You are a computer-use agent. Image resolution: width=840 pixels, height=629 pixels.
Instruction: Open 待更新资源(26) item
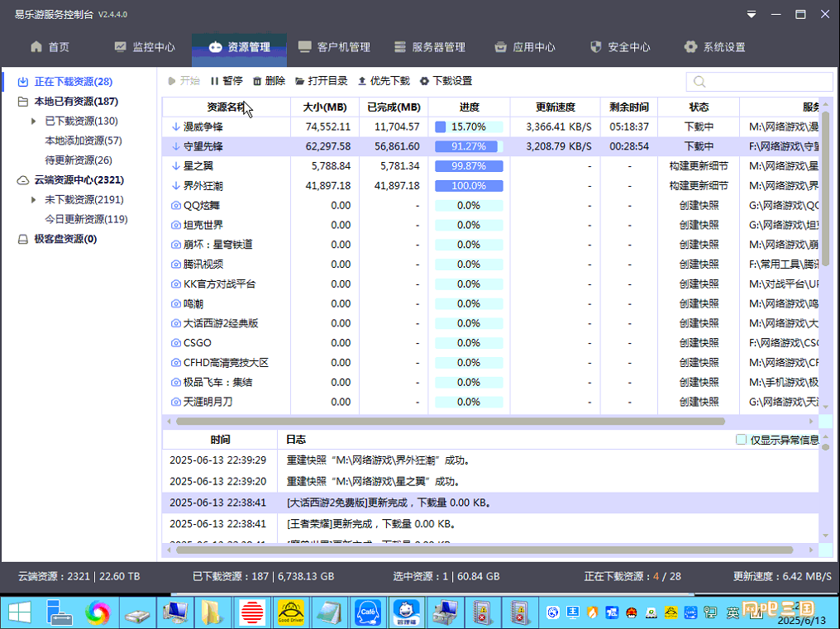coord(79,160)
